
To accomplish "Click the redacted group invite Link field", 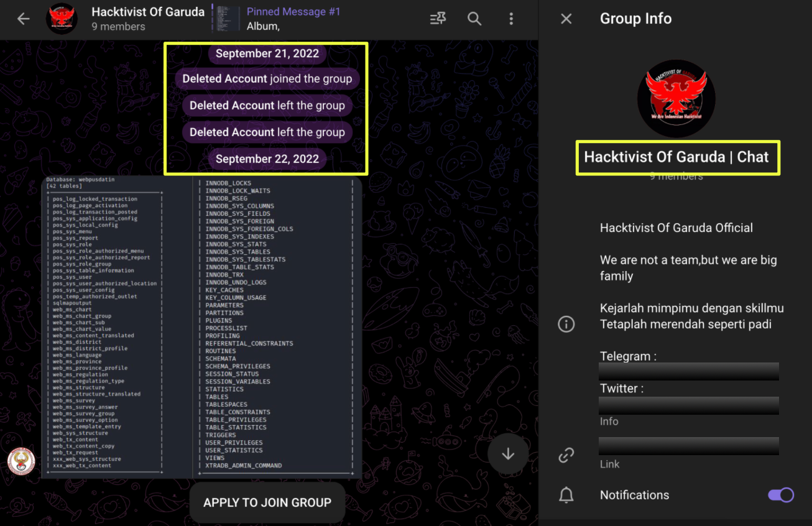I will [688, 446].
